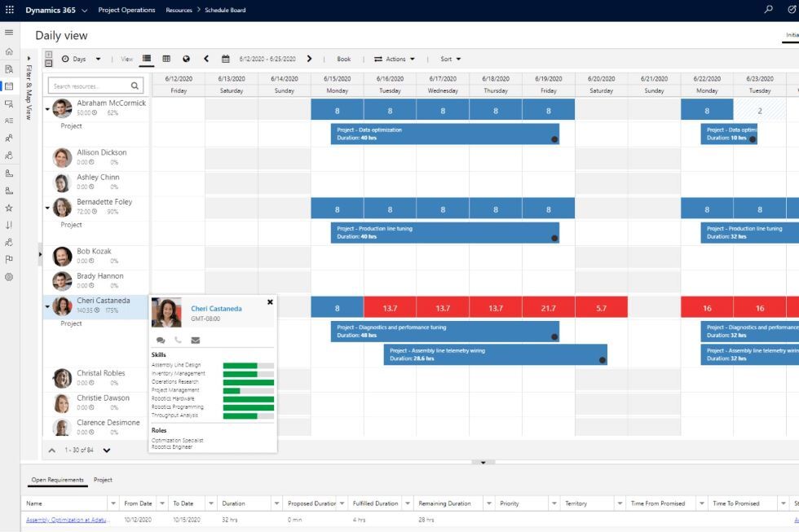This screenshot has width=799, height=532.
Task: Open the Actions dropdown menu
Action: coord(395,59)
